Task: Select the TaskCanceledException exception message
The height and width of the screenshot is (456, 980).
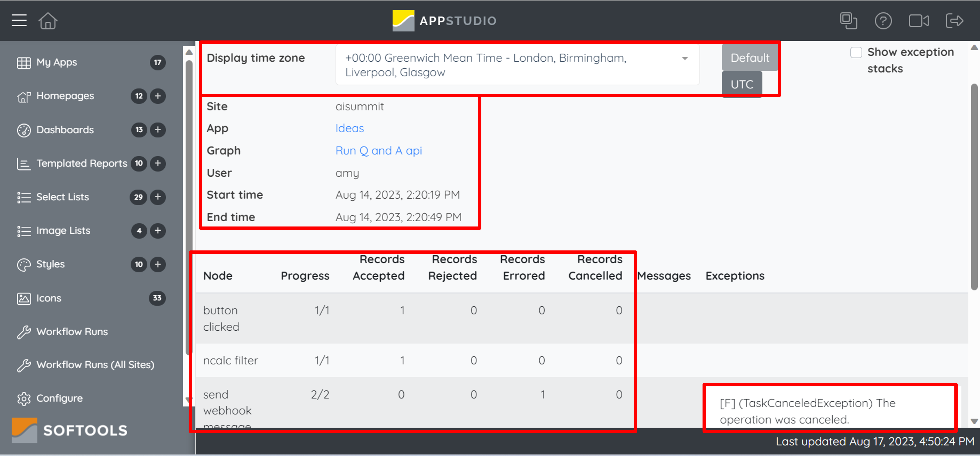Action: tap(808, 411)
